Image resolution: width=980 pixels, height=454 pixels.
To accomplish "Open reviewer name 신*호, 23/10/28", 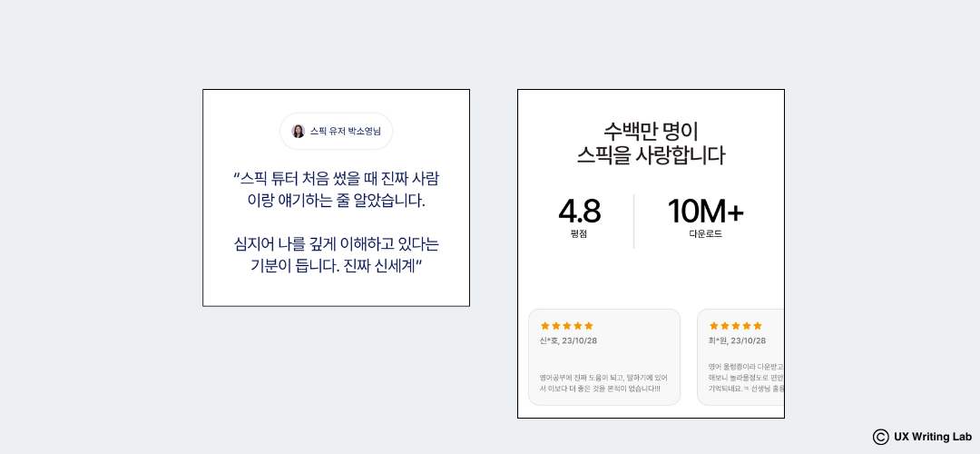I will [x=568, y=340].
